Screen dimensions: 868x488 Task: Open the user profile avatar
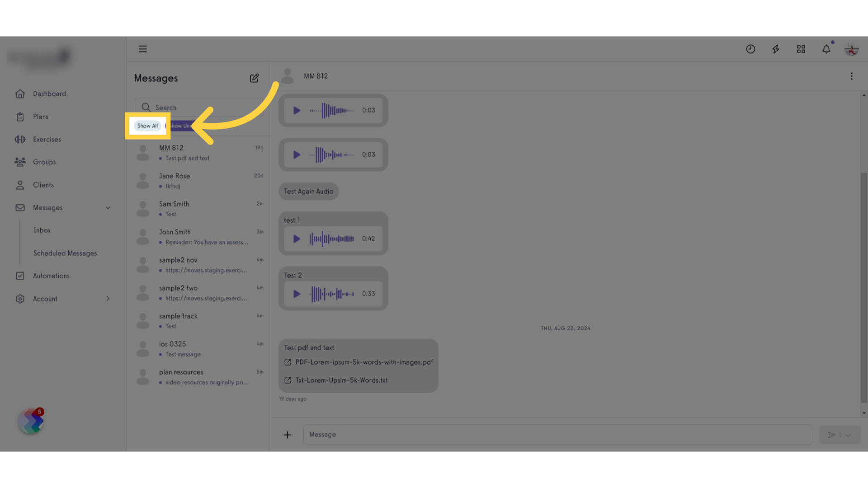852,49
